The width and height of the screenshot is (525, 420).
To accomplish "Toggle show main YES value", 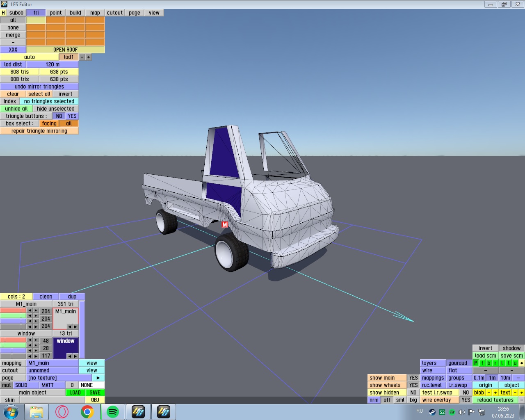I will (413, 378).
